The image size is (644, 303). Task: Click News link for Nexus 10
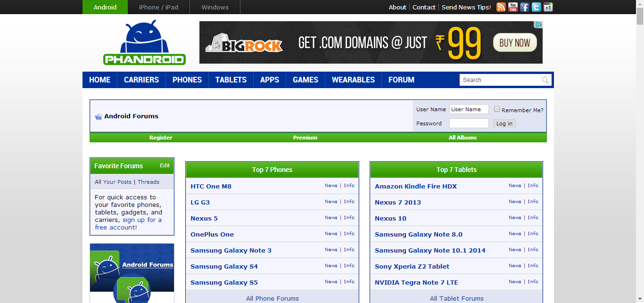tap(515, 218)
